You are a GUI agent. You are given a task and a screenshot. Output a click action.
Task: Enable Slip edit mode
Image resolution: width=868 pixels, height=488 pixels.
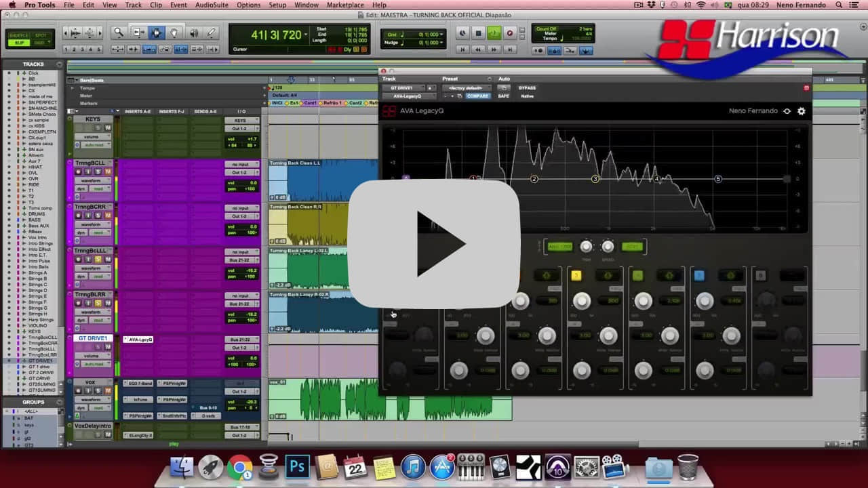(19, 42)
